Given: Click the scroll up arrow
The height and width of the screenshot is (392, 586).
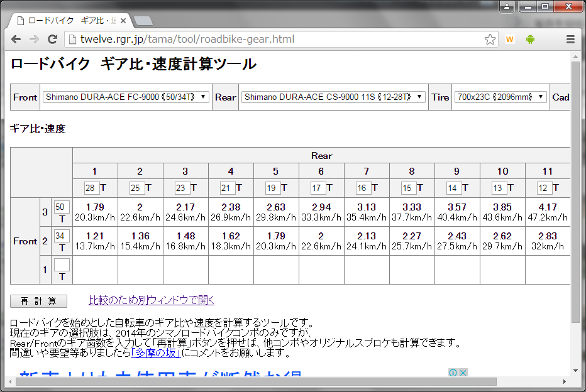Looking at the screenshot, I should 575,57.
